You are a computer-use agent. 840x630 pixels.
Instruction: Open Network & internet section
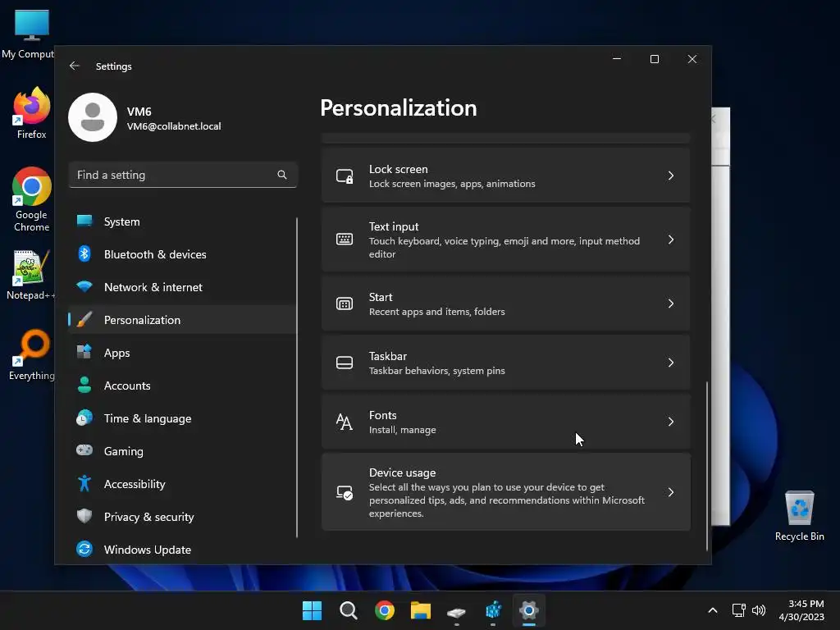click(182, 287)
